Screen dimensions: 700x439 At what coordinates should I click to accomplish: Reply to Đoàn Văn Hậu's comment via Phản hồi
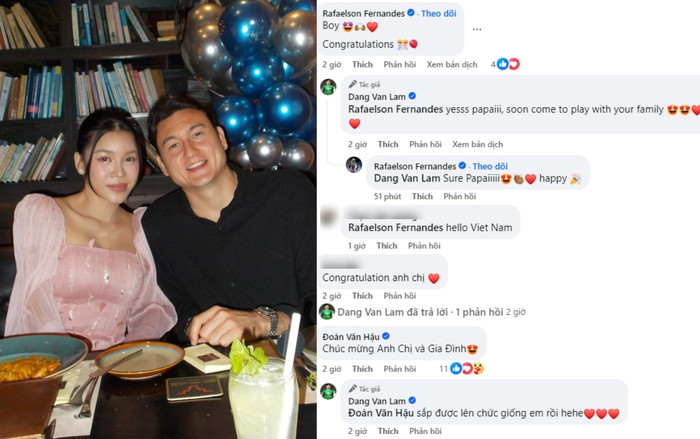(x=400, y=369)
